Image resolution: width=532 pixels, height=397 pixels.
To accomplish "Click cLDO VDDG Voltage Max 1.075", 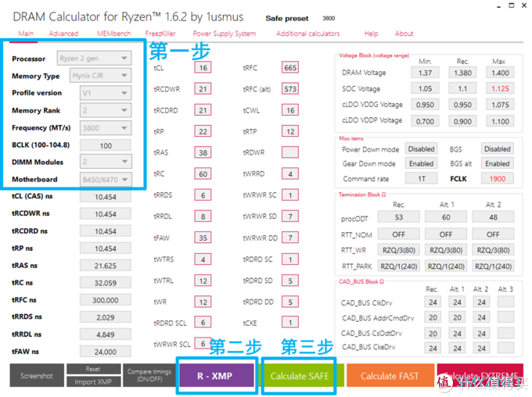I will (x=500, y=105).
